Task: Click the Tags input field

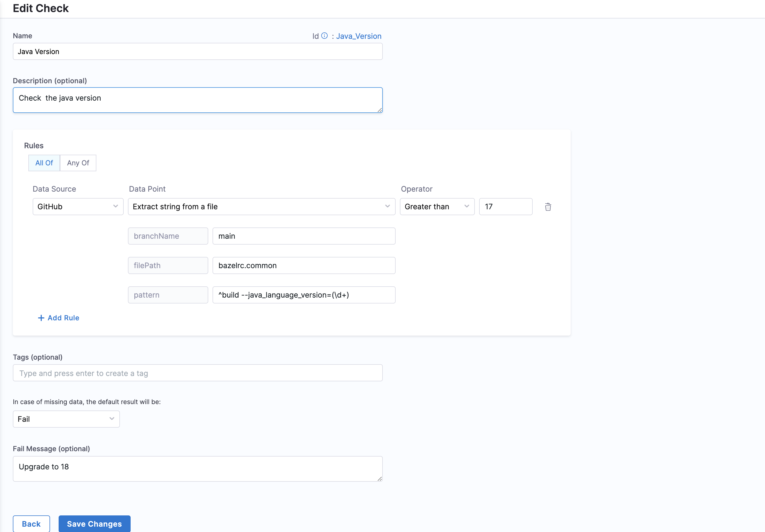Action: pyautogui.click(x=197, y=373)
